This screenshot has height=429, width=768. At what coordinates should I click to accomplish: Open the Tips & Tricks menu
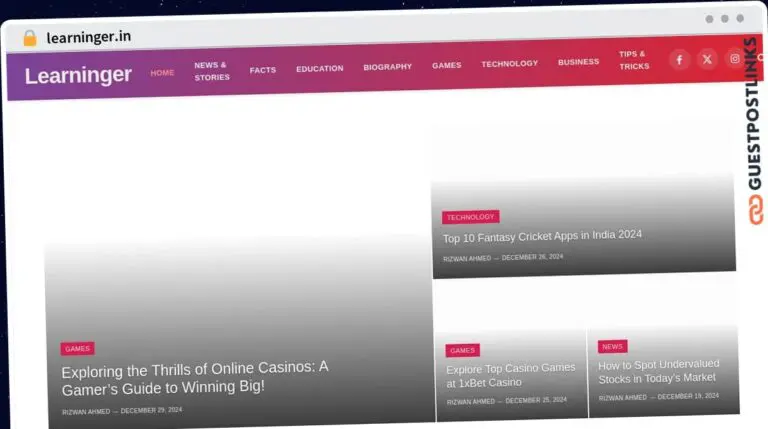[634, 60]
